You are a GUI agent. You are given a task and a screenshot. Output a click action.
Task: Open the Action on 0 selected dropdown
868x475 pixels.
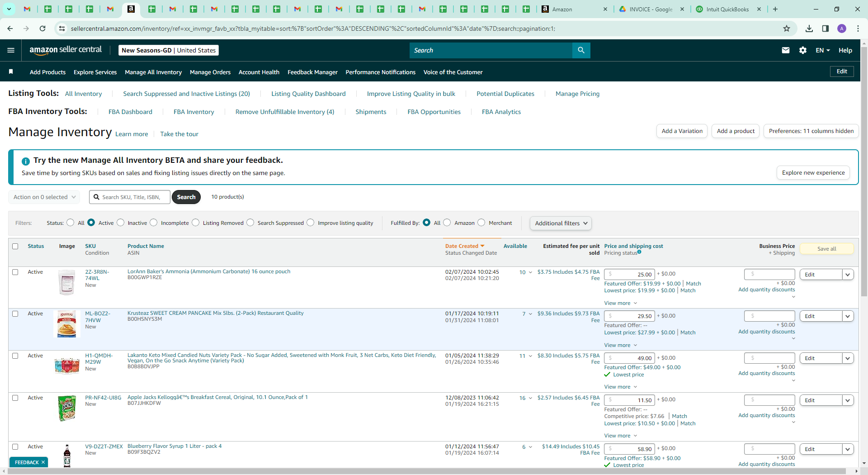tap(44, 197)
